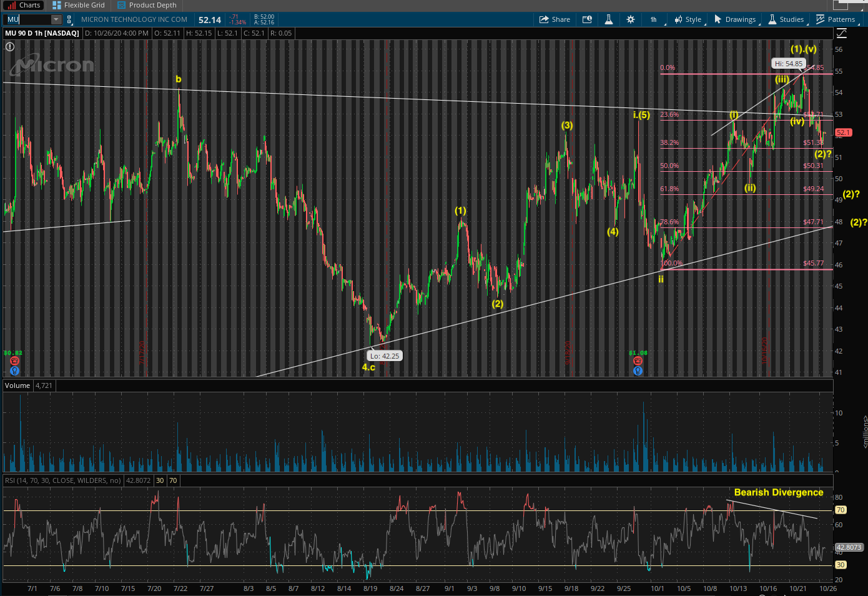Open the Style dropdown menu

[x=689, y=19]
